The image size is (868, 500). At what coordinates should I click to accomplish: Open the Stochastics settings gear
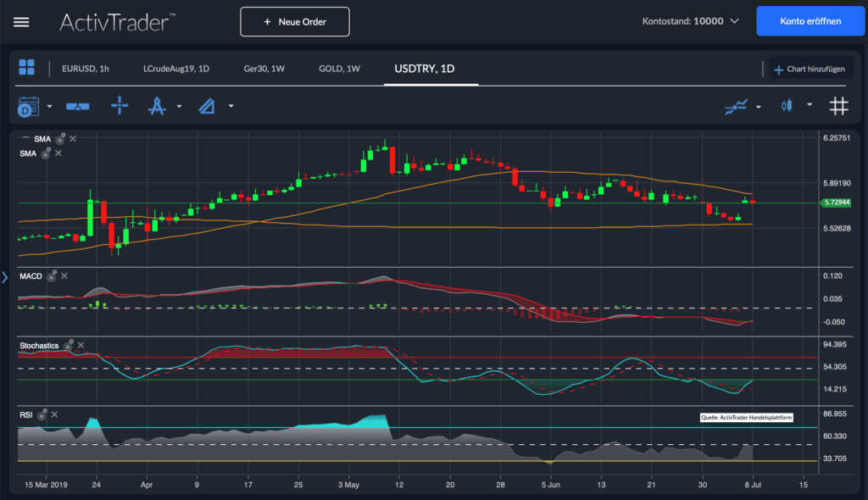(x=69, y=346)
